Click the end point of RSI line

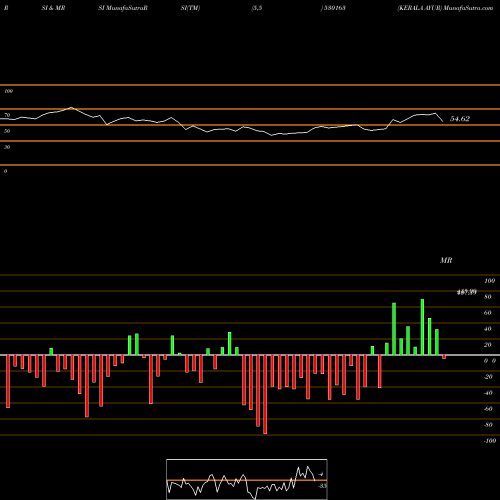click(443, 121)
